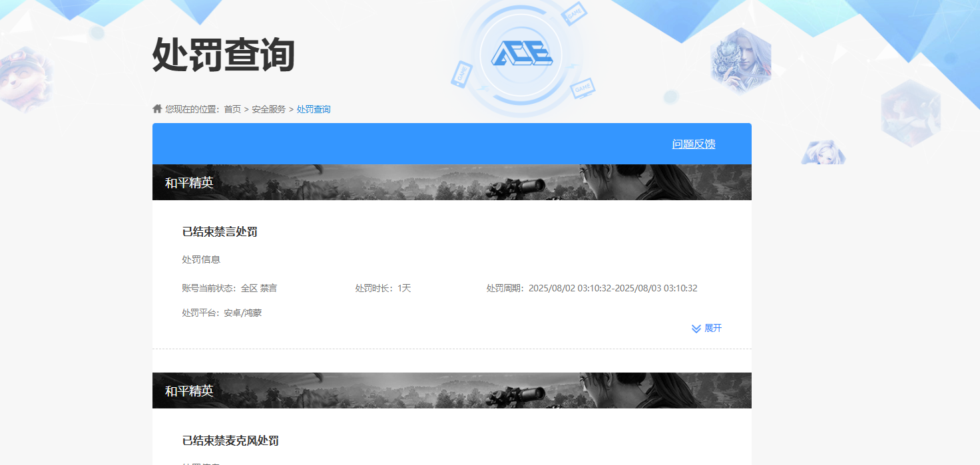Click the second 和平精英 game banner

click(x=451, y=390)
